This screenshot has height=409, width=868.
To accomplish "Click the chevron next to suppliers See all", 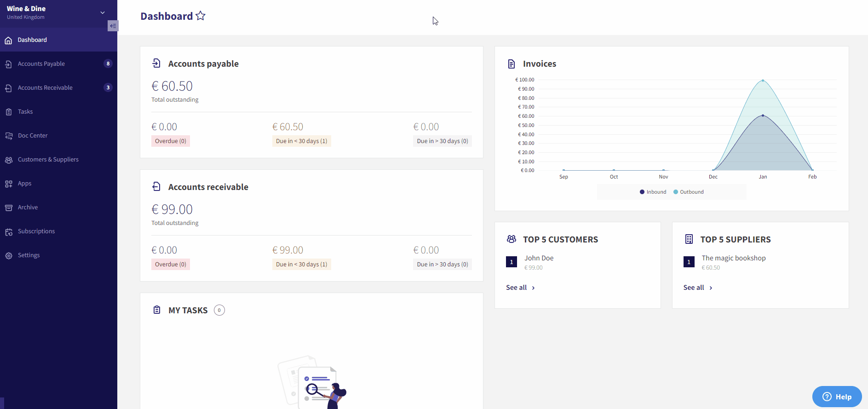I will click(x=711, y=288).
